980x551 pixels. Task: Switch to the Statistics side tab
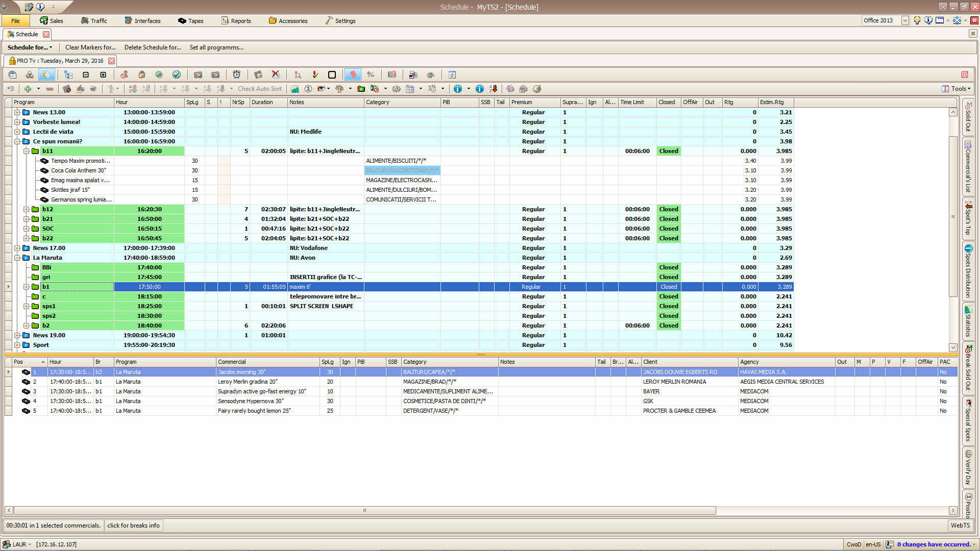click(x=968, y=321)
